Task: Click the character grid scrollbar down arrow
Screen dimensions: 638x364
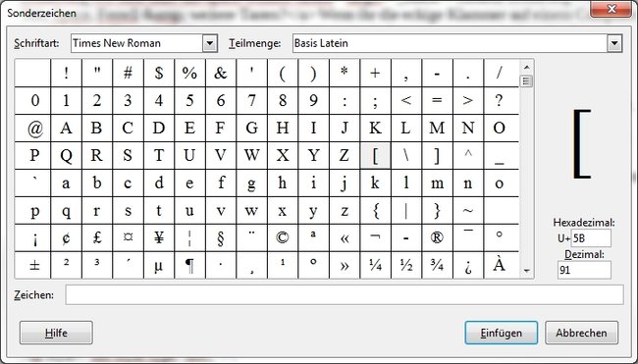Action: click(527, 271)
